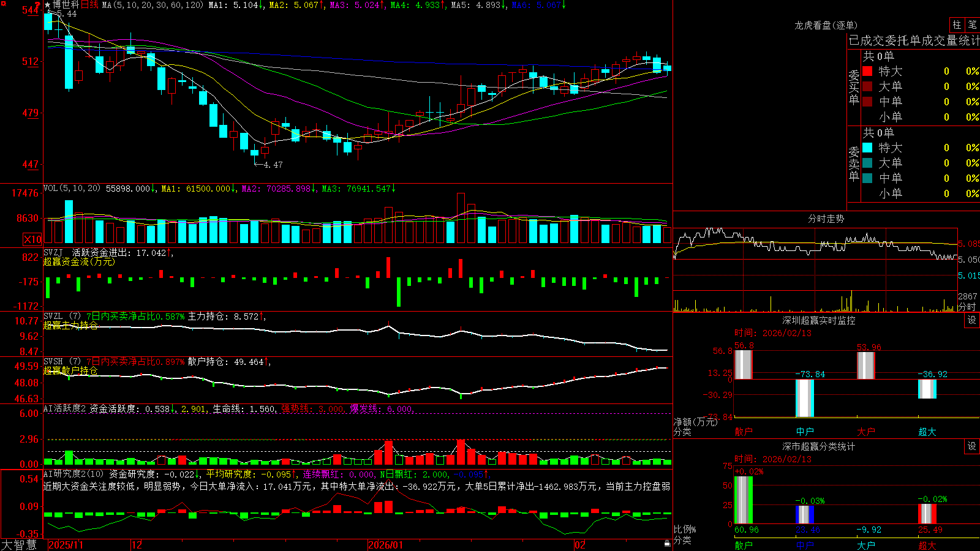This screenshot has width=980, height=551.
Task: Click the teal 中单 sell-order swatch
Action: (867, 178)
